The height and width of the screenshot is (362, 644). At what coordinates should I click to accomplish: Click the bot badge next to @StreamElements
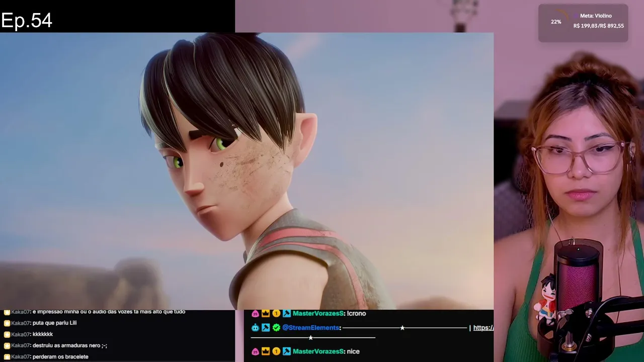pyautogui.click(x=255, y=328)
